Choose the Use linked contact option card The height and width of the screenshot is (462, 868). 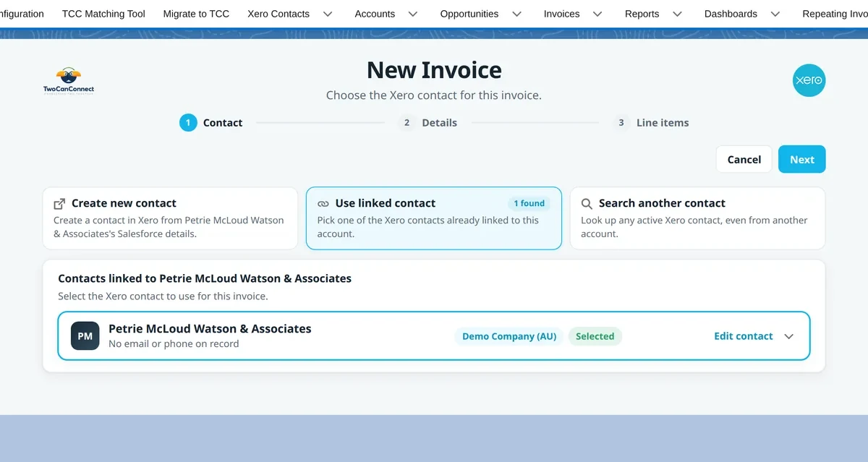coord(434,218)
